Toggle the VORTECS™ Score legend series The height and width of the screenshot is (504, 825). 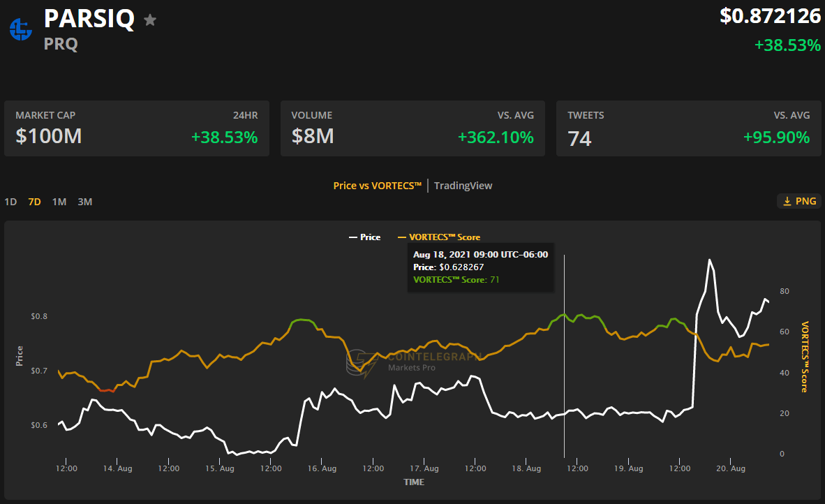(x=438, y=237)
